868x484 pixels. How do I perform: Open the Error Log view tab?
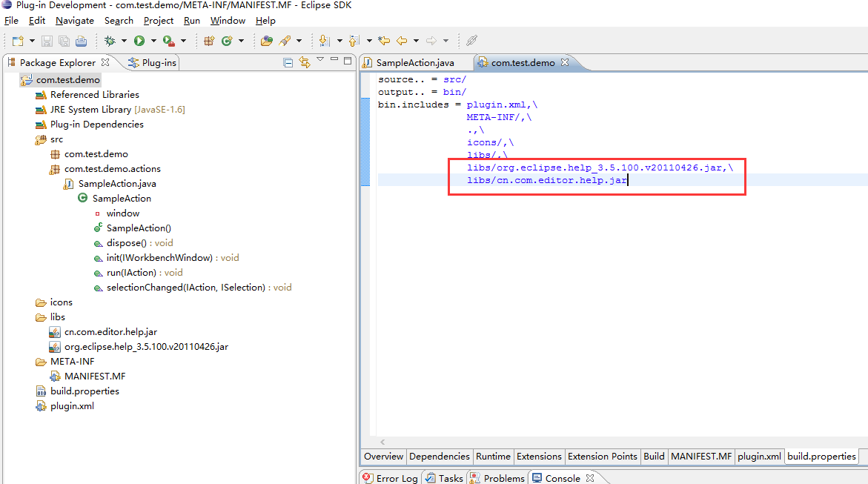click(391, 478)
